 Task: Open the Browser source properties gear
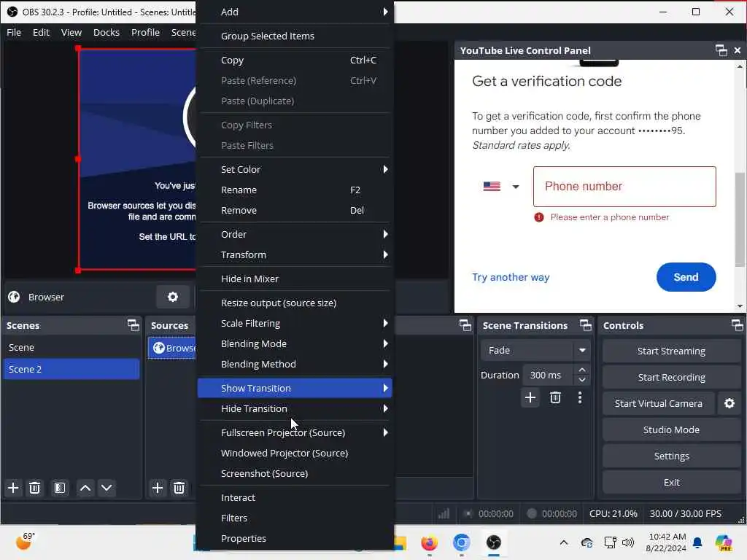172,297
